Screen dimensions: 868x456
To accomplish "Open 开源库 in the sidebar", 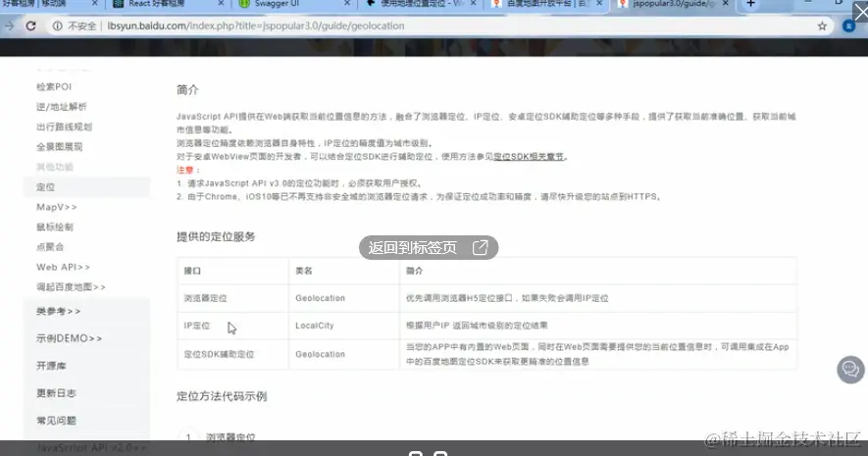I will [51, 366].
